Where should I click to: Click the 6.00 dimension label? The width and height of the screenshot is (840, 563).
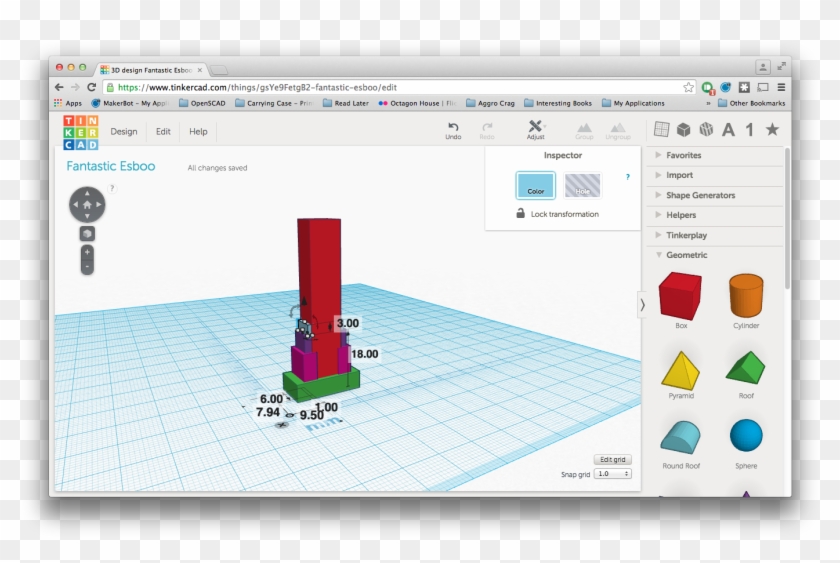tap(271, 399)
